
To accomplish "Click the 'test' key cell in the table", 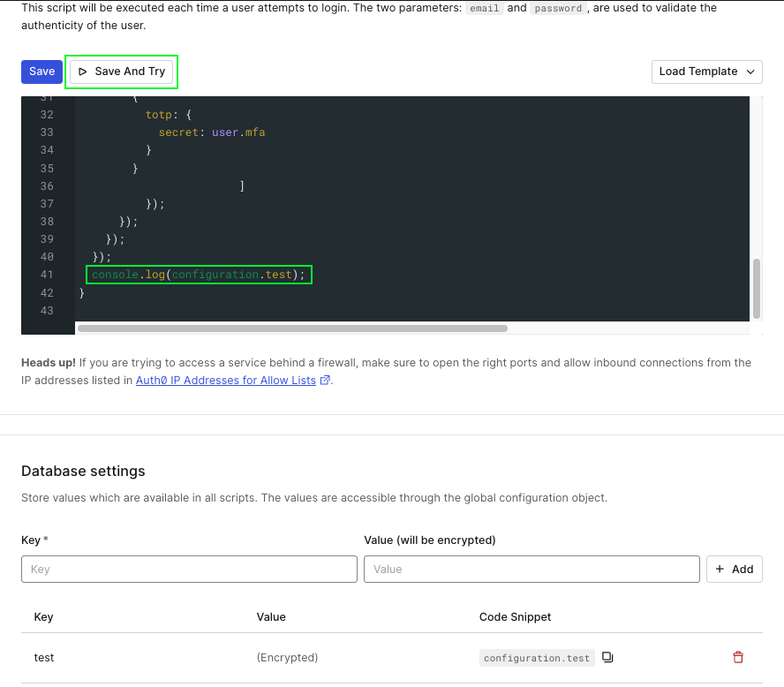I will (44, 658).
